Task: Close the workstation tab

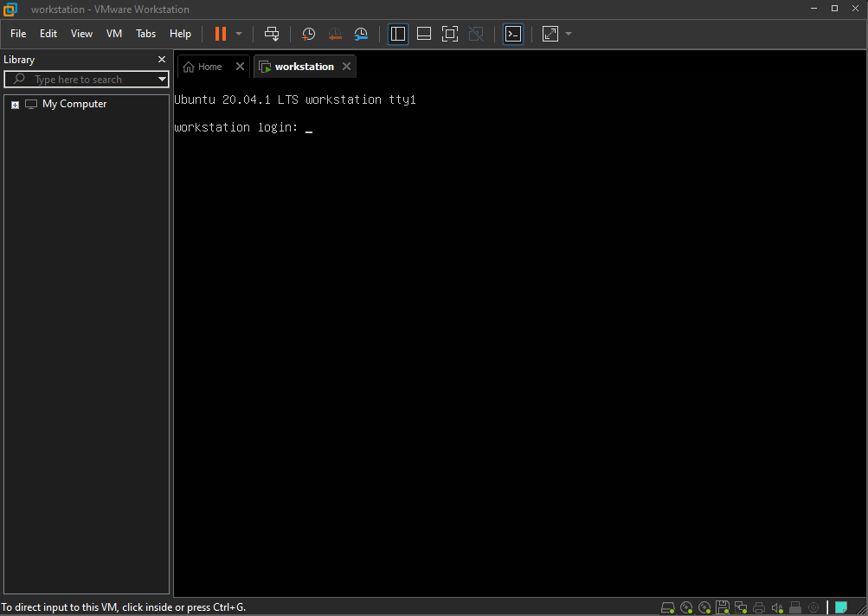Action: pos(346,67)
